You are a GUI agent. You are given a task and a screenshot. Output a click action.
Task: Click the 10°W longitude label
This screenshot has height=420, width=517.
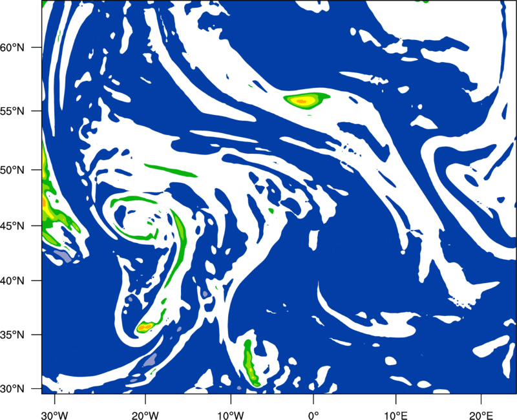pos(230,415)
